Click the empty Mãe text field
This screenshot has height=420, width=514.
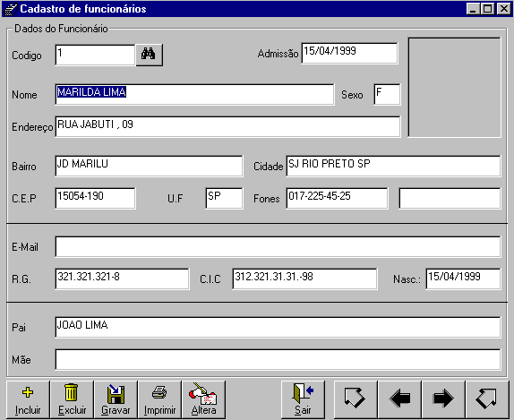[278, 359]
